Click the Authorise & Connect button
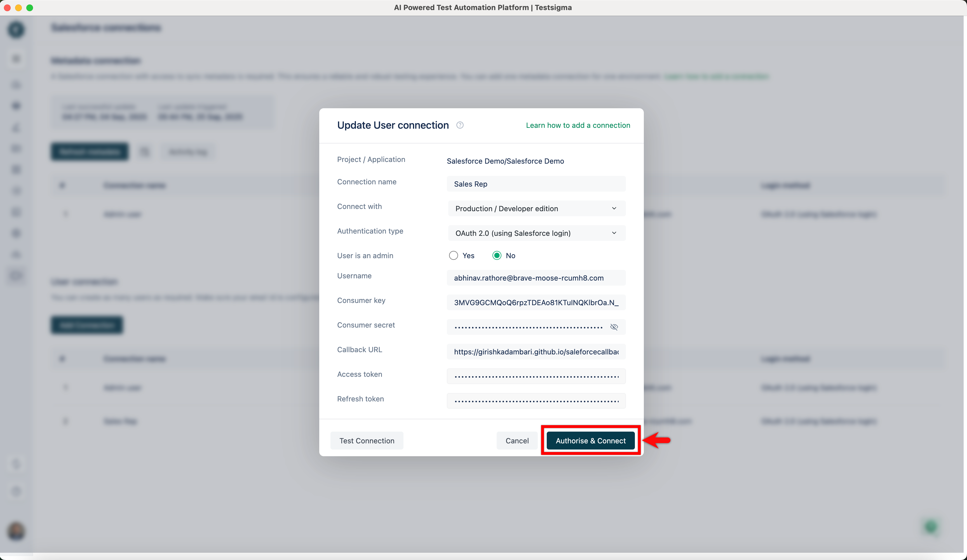The width and height of the screenshot is (967, 560). pos(590,440)
